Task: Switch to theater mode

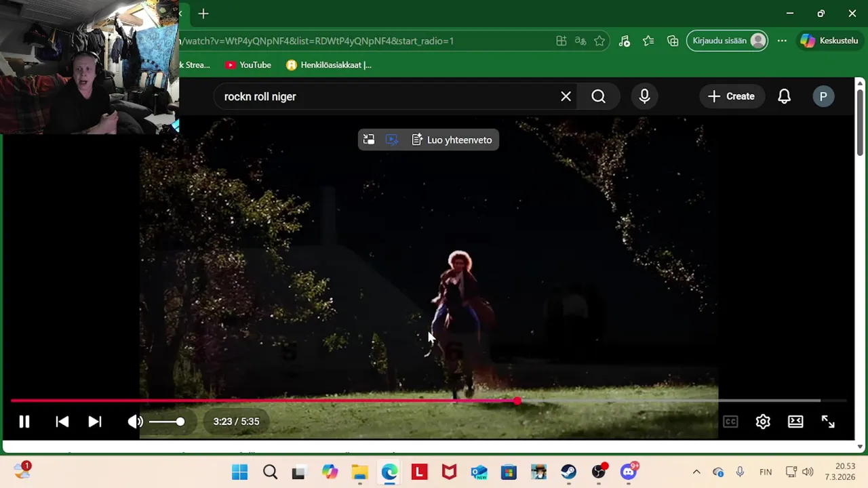Action: tap(795, 422)
